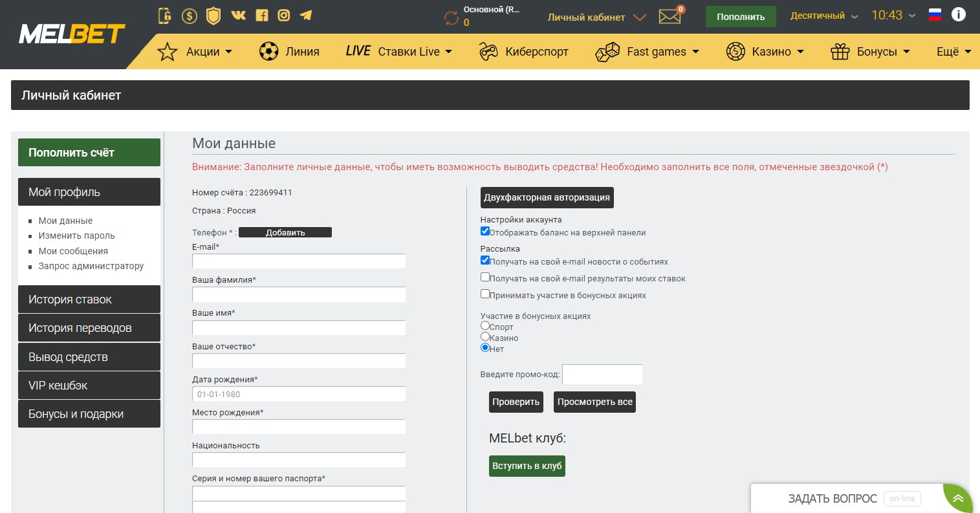
Task: Expand the Личный кабинет dropdown
Action: pyautogui.click(x=596, y=17)
